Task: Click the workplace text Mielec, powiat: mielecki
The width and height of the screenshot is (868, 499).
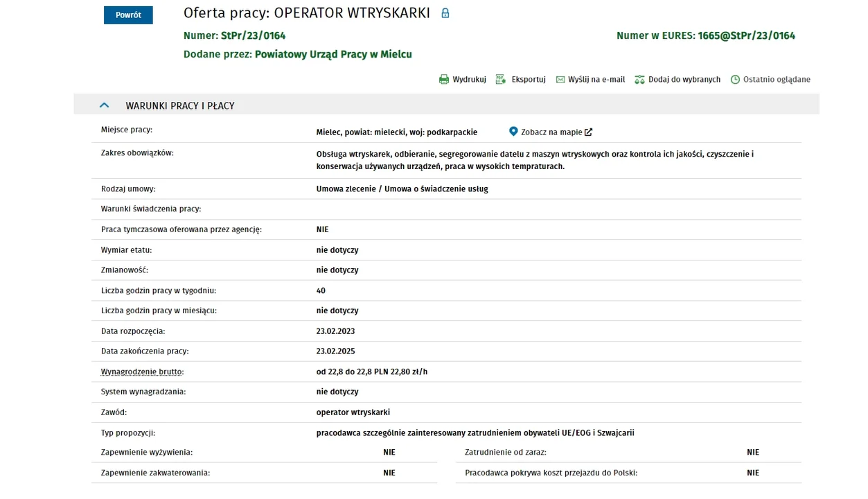Action: pos(397,132)
